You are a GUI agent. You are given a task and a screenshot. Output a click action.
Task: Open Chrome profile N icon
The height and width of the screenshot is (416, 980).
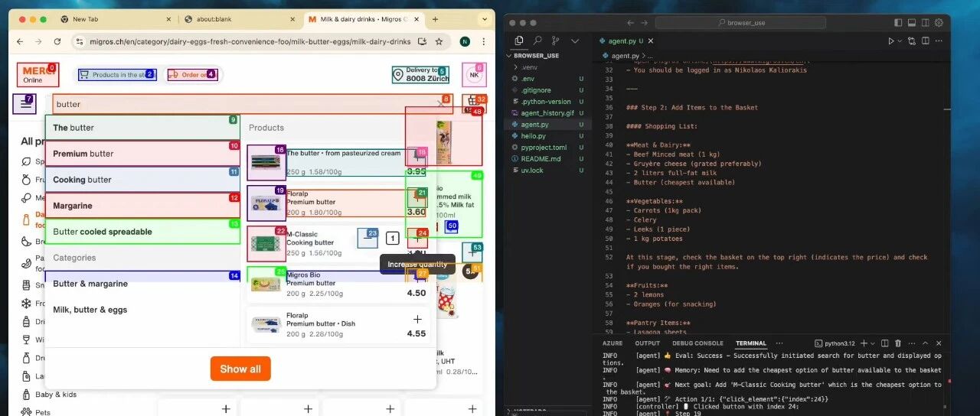coord(465,41)
